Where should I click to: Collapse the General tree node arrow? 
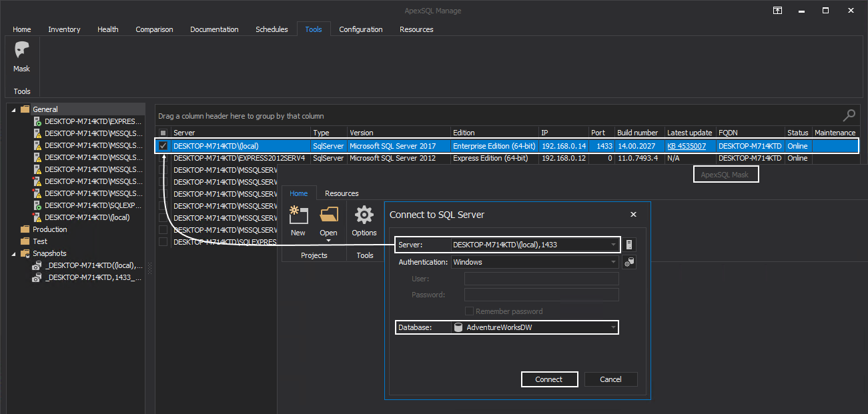click(14, 109)
